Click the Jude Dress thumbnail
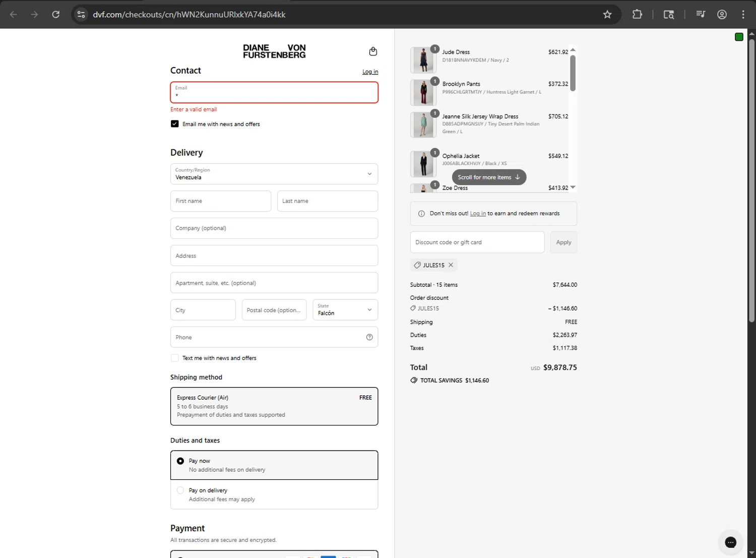 [x=423, y=60]
